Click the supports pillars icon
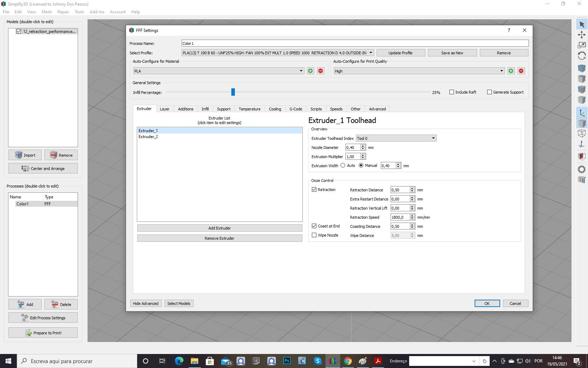Image resolution: width=588 pixels, height=368 pixels. 581,180
